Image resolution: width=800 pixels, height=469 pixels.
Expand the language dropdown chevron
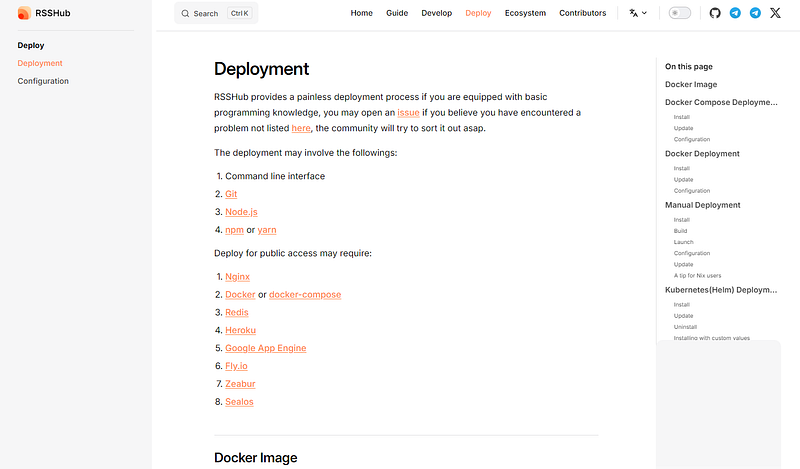644,13
